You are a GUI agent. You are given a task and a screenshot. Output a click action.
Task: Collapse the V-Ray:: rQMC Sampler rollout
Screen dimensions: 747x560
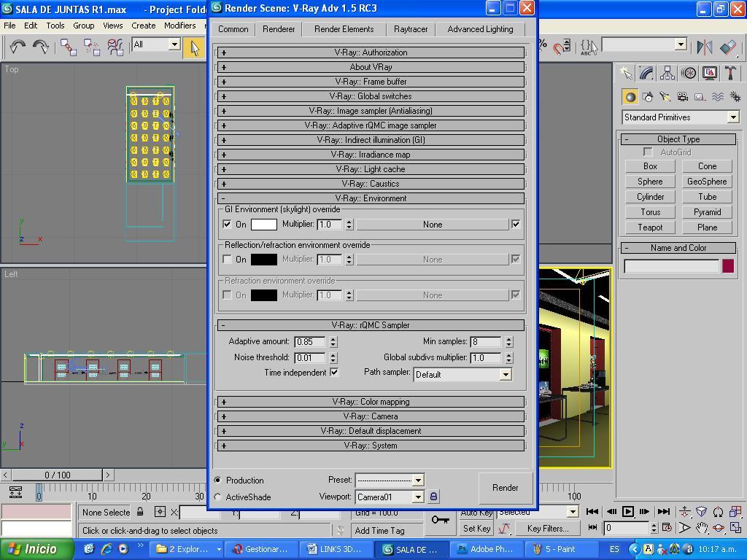coord(371,325)
